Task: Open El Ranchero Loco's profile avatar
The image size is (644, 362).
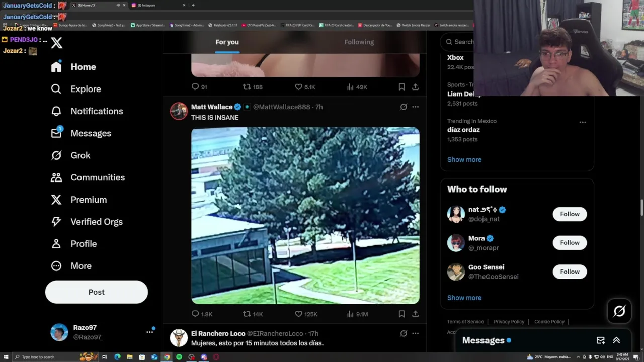Action: pos(179,338)
